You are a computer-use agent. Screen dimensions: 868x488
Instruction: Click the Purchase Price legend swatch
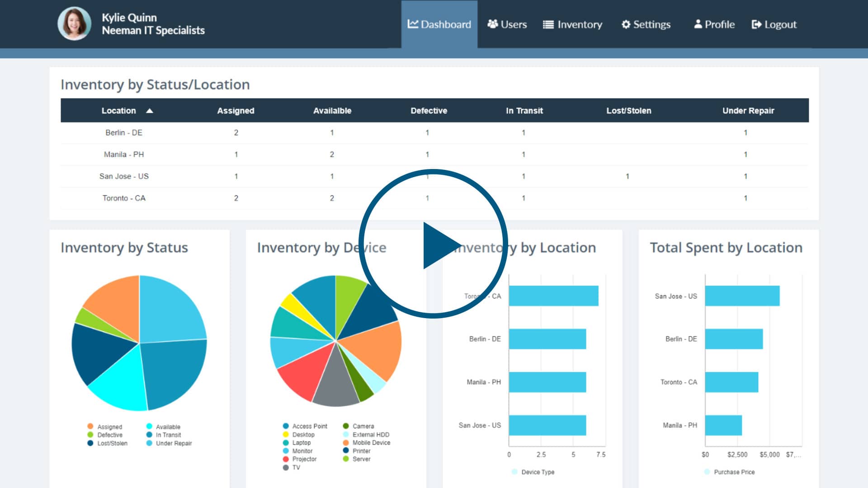(707, 472)
